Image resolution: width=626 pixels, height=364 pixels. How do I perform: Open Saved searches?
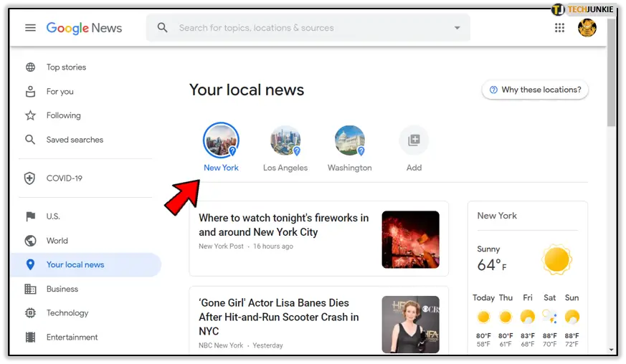tap(75, 140)
